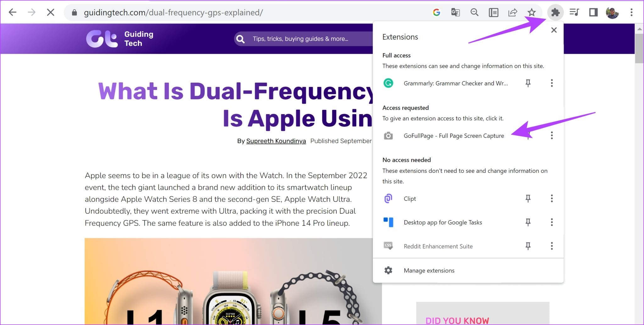644x325 pixels.
Task: Pin Desktop app for Google Tasks
Action: [528, 222]
